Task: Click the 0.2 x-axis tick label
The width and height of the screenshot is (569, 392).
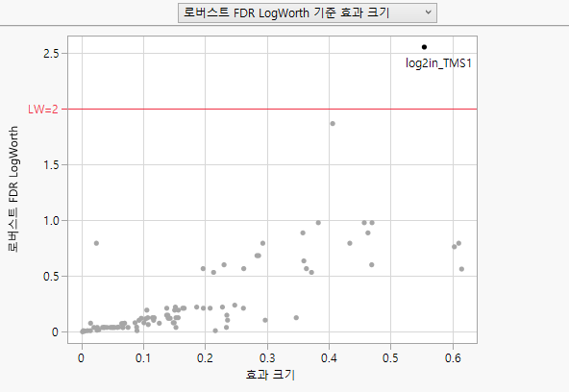Action: coord(205,358)
